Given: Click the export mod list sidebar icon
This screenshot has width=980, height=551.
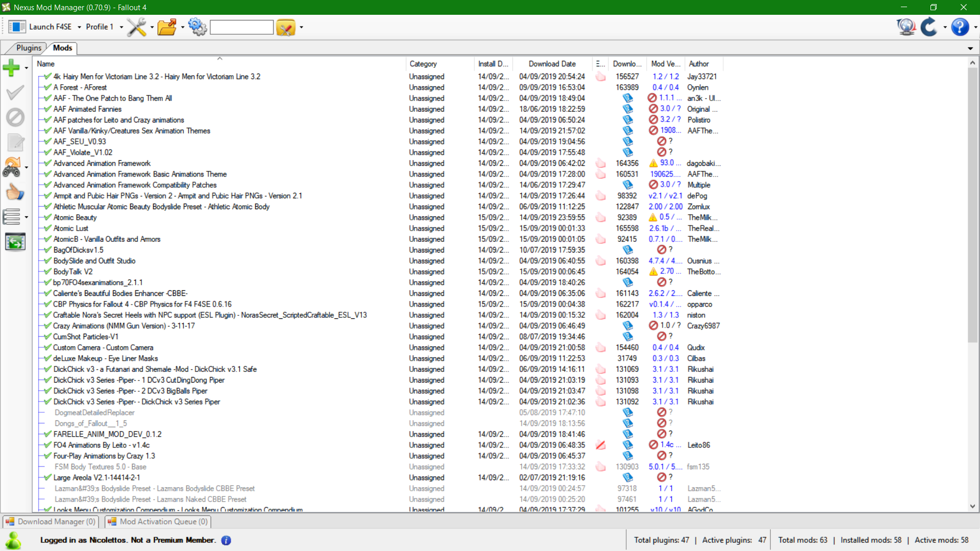Looking at the screenshot, I should (x=15, y=242).
